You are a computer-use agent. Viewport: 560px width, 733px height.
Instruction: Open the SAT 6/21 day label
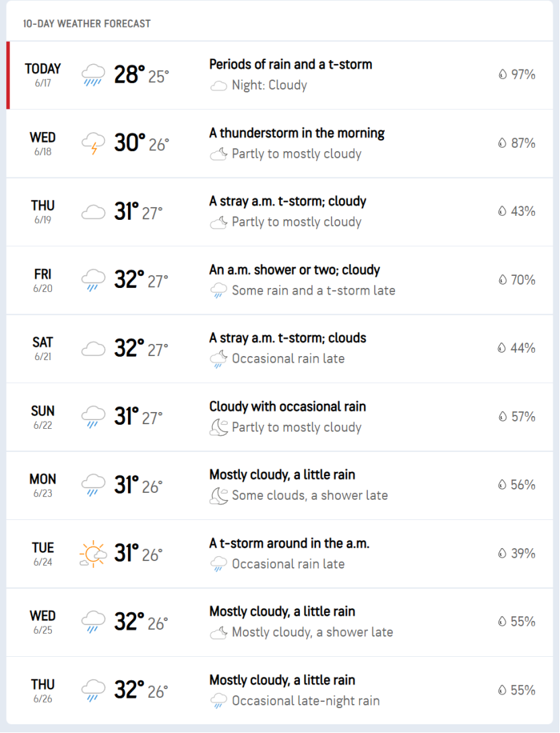[42, 349]
